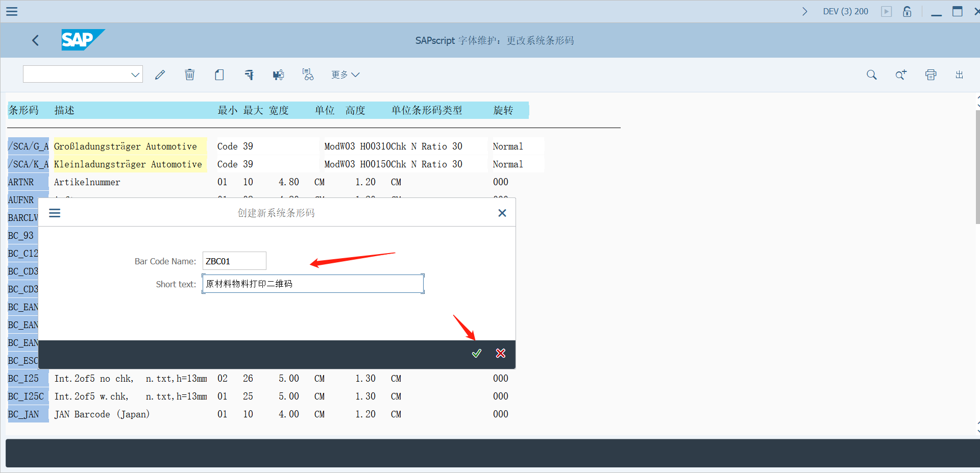Viewport: 980px width, 473px height.
Task: Click the copy document icon
Action: tap(219, 74)
